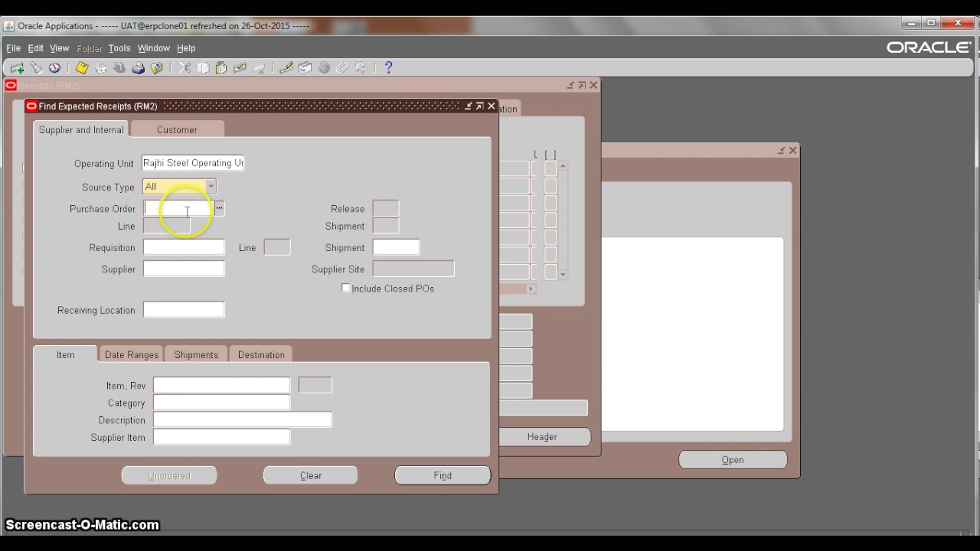Click the greyed Unordered button
Image resolution: width=980 pixels, height=551 pixels.
coord(169,475)
